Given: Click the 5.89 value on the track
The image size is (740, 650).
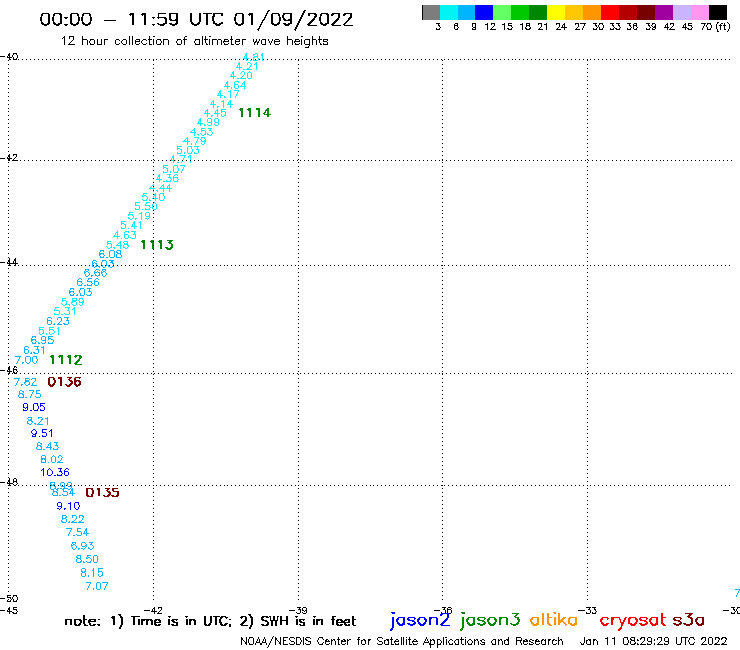Looking at the screenshot, I should [73, 302].
